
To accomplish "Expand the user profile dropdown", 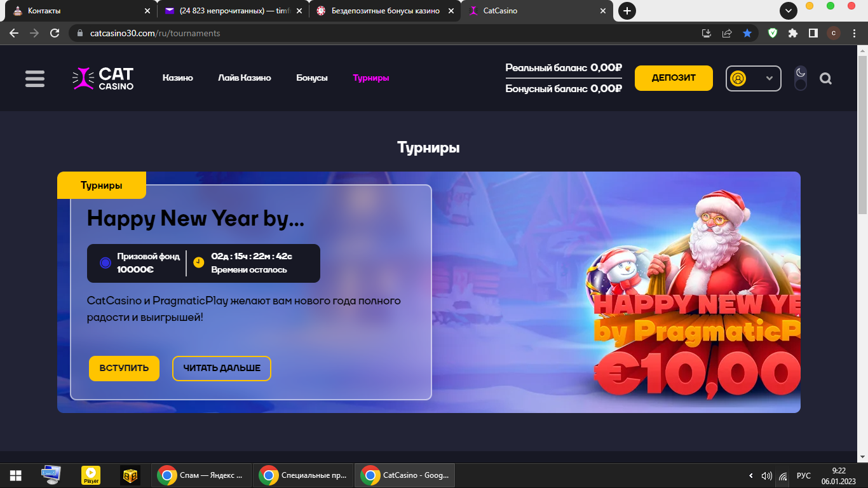I will [754, 78].
